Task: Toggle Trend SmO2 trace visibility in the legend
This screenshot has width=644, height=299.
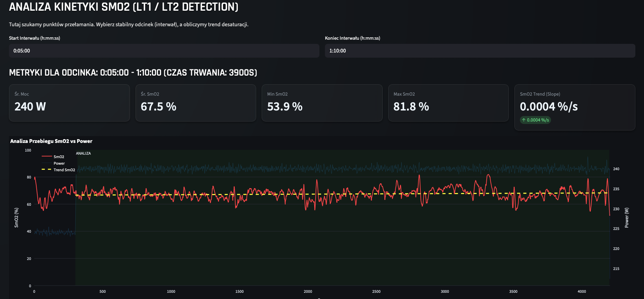Action: [x=64, y=170]
